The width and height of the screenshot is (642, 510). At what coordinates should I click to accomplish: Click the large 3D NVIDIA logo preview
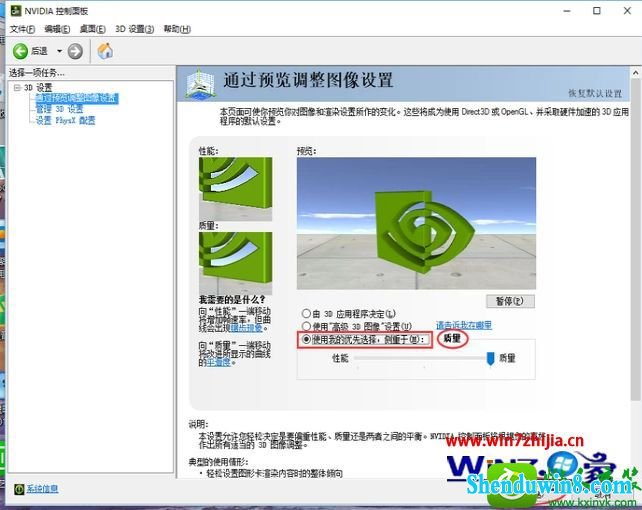pyautogui.click(x=416, y=223)
